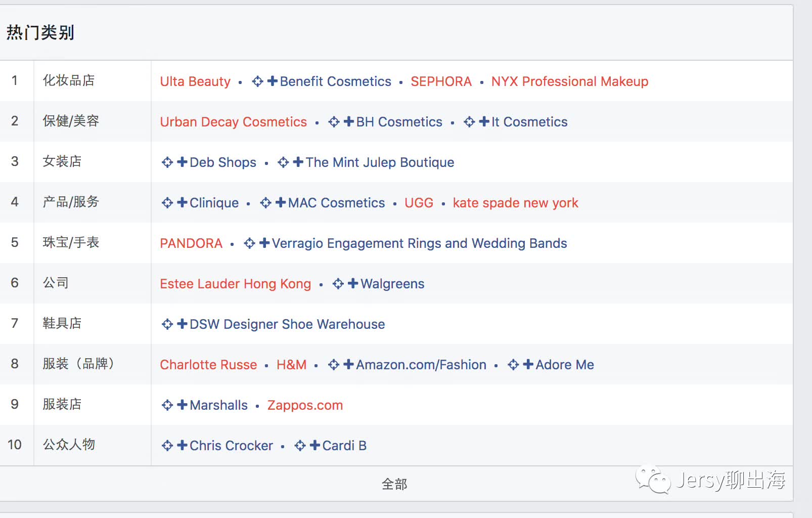Click the plus icon before Amazon.com/Fashion
The width and height of the screenshot is (812, 518).
pos(348,364)
